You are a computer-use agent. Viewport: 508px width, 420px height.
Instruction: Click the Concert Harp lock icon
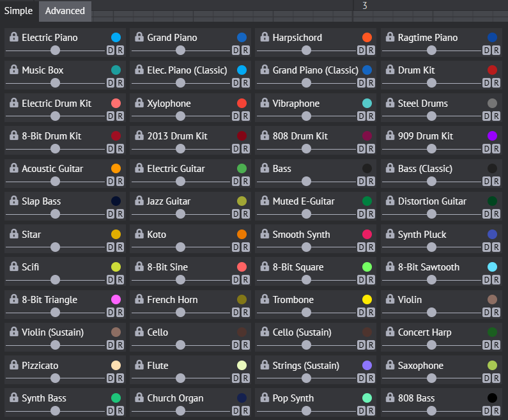click(390, 332)
